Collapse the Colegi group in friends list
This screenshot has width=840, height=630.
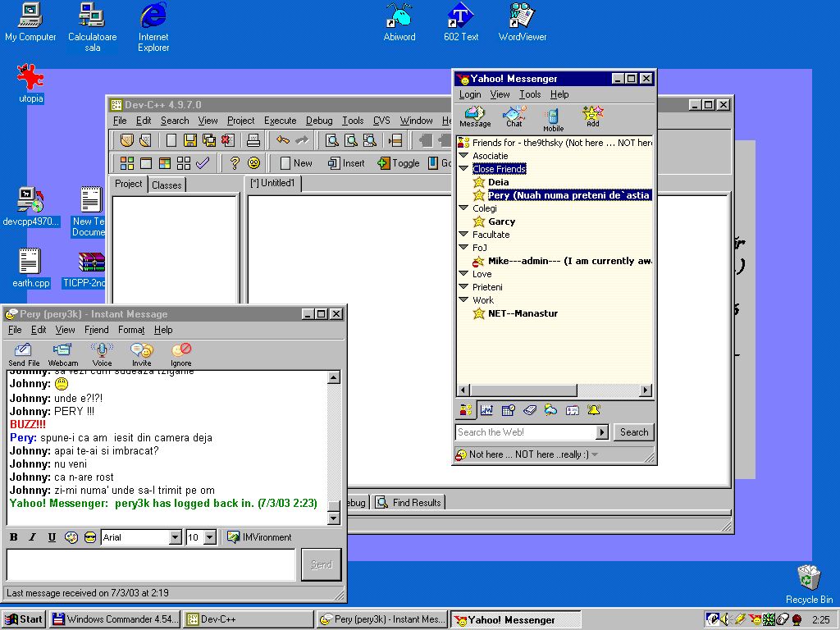(464, 208)
